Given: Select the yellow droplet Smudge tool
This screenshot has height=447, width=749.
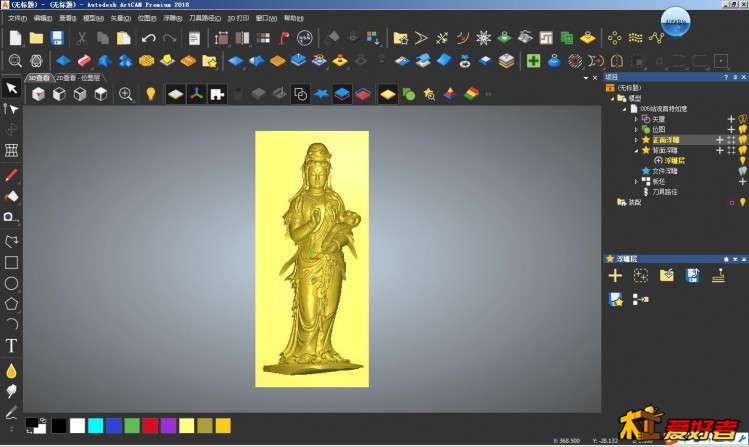Looking at the screenshot, I should (x=11, y=371).
